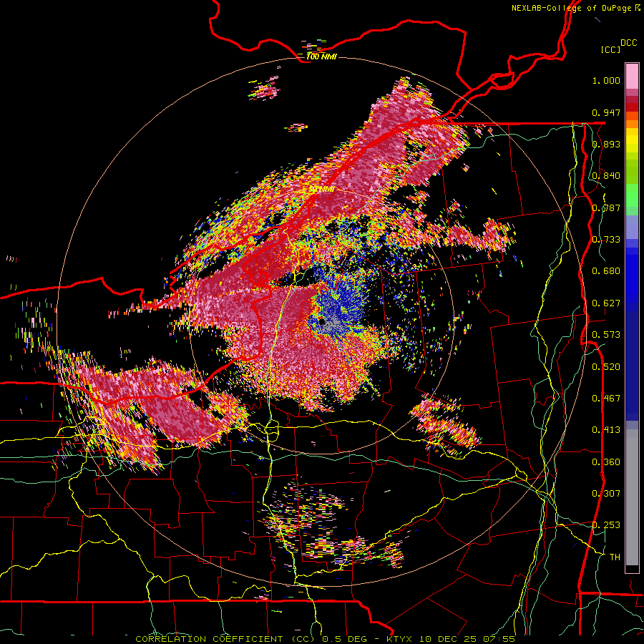Click the 0.627 scale value
Image resolution: width=644 pixels, height=644 pixels.
tap(606, 303)
